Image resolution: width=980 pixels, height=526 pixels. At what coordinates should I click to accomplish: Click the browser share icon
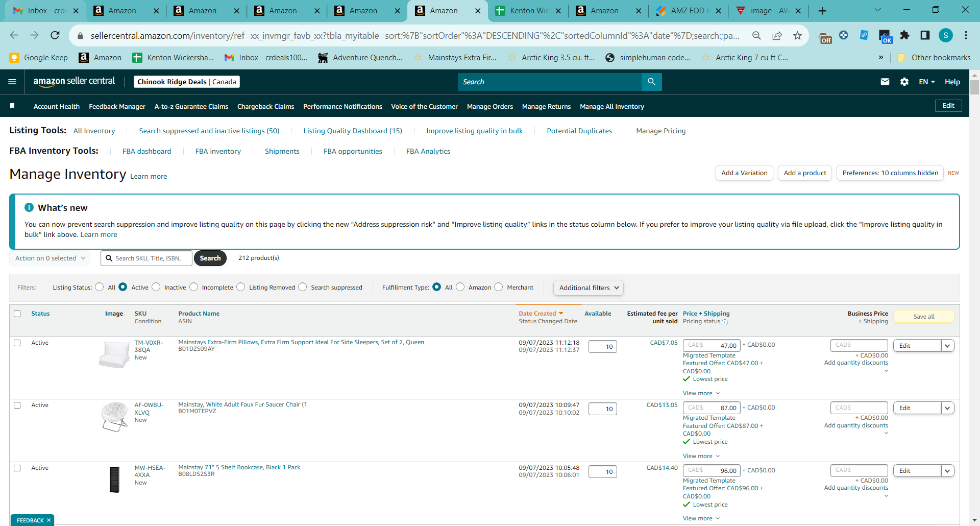pos(777,35)
